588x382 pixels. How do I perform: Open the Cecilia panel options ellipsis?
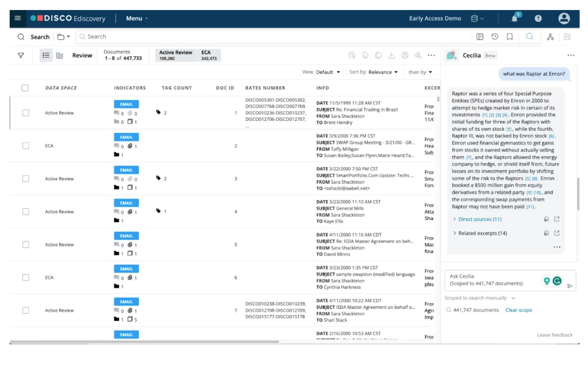coord(571,55)
